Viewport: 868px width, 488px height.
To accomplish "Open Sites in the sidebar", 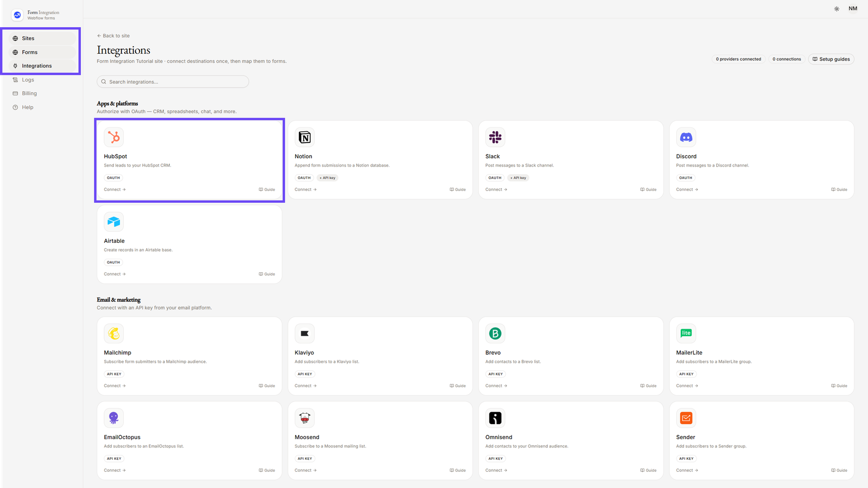I will (x=41, y=38).
